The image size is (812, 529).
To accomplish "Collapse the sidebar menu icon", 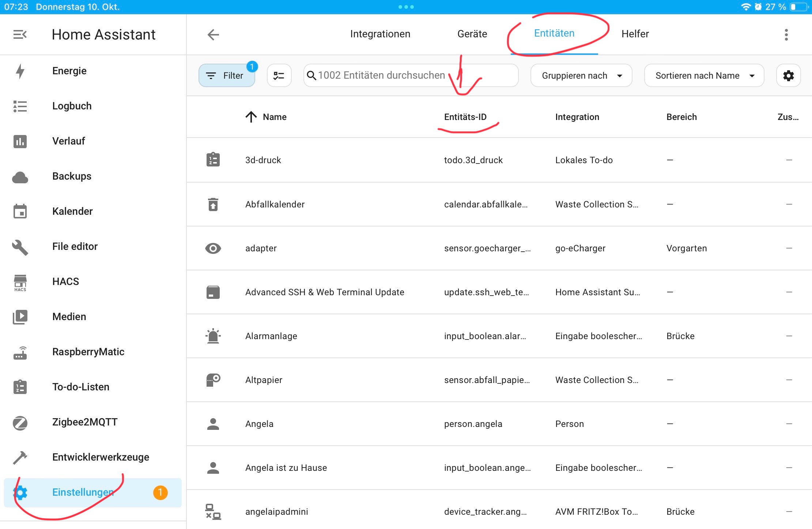I will coord(20,35).
